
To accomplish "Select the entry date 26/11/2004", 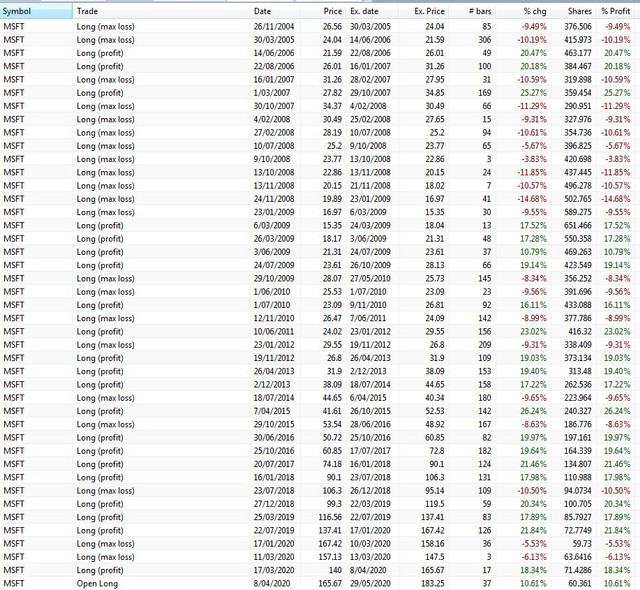I will [x=273, y=27].
